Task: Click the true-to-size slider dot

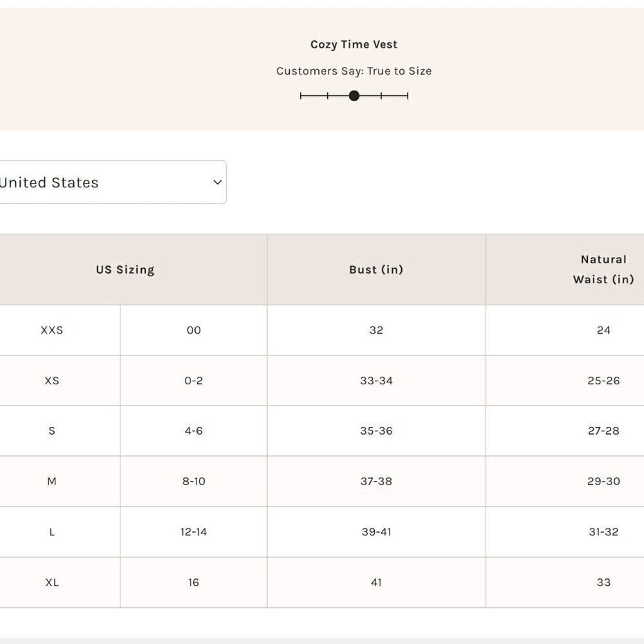Action: pos(354,96)
